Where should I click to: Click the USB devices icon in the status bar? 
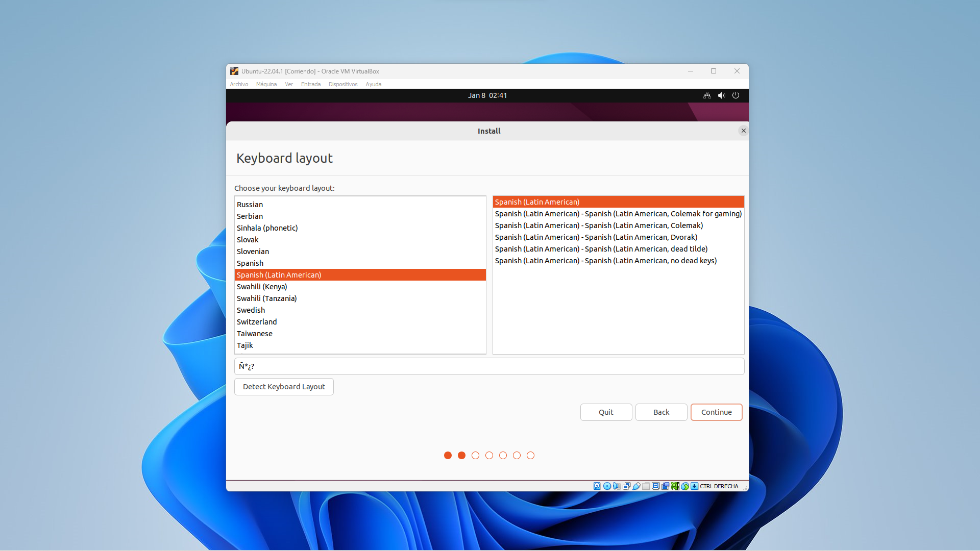tap(636, 486)
